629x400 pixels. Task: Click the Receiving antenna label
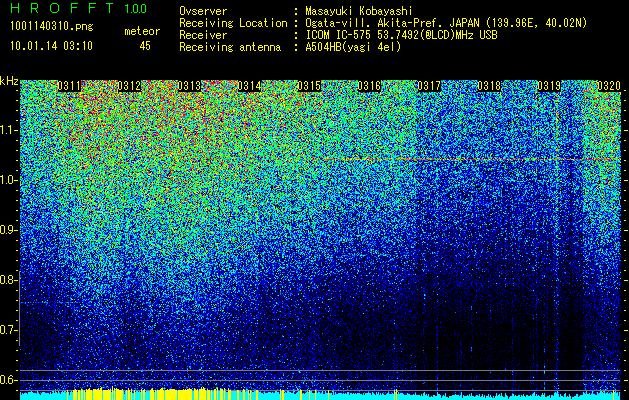(x=230, y=47)
